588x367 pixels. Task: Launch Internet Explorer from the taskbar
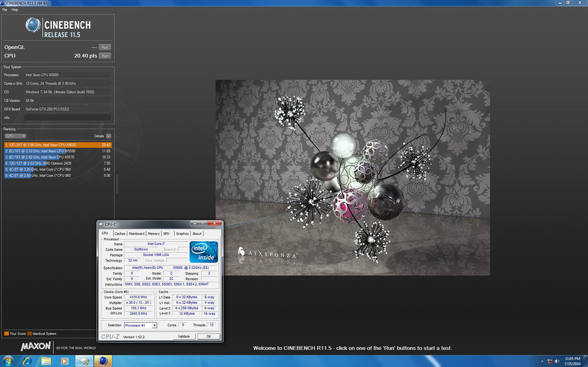click(x=27, y=361)
